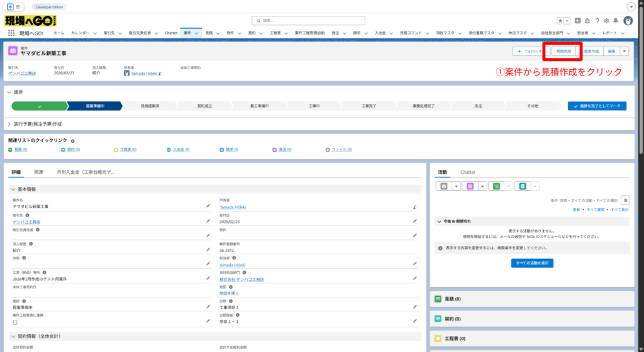Click the log a call icon
Viewport: 644px width, 352px height.
[522, 186]
